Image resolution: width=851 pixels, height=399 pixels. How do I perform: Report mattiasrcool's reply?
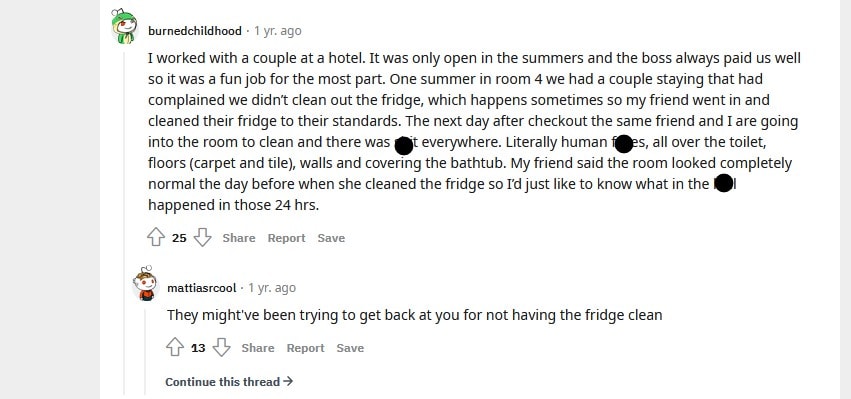(306, 348)
